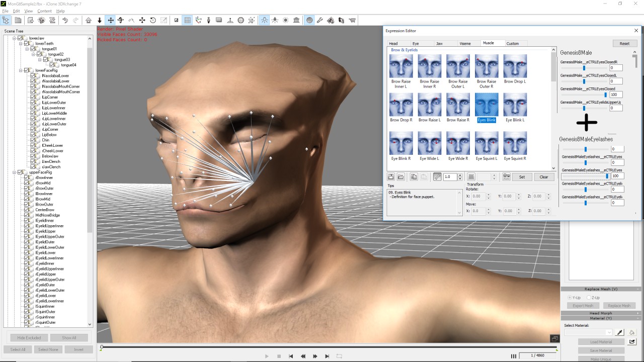Viewport: 644px width, 362px height.
Task: Switch to the Jaw tab
Action: coord(439,44)
